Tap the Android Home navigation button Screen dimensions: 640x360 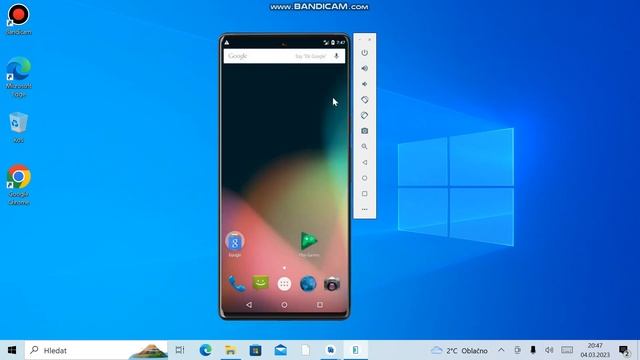coord(284,305)
